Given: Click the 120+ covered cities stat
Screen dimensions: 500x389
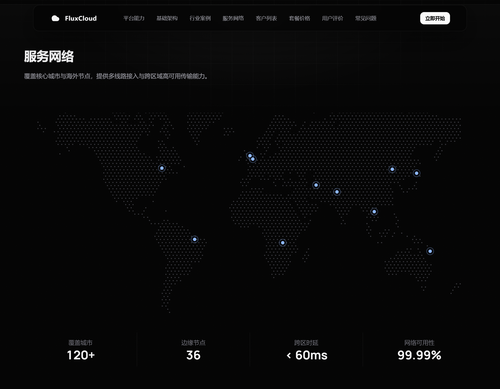Looking at the screenshot, I should pos(81,355).
